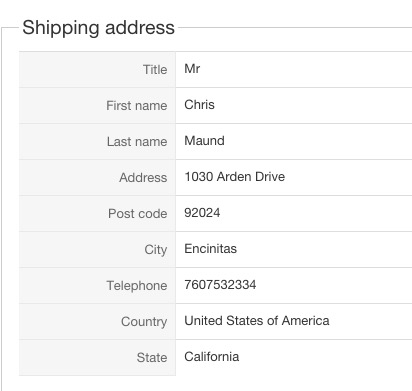Click the empty area right of Mr

pos(306,69)
